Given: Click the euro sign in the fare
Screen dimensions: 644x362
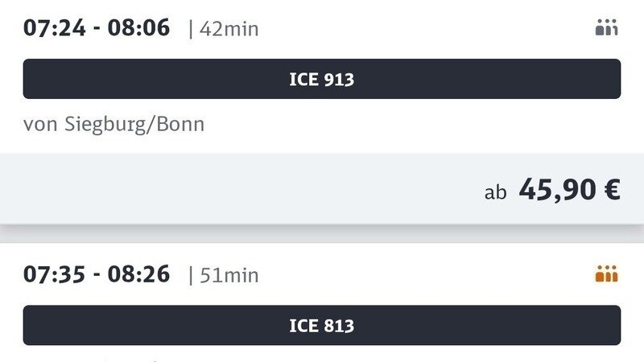Looking at the screenshot, I should pos(611,190).
